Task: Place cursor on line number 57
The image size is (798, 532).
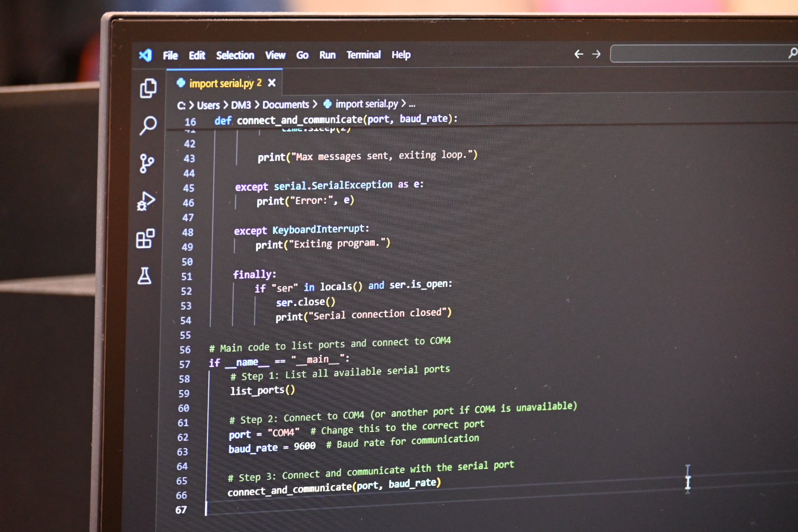Action: 185,365
